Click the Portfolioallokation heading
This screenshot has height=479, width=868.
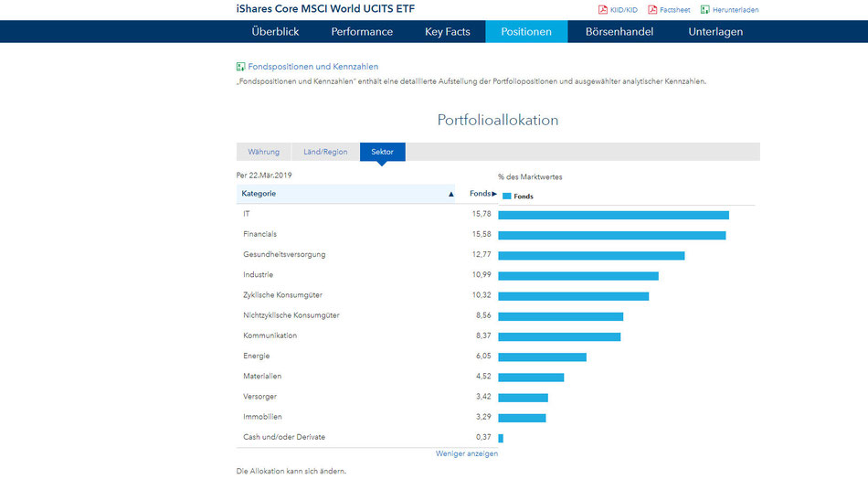pos(498,120)
